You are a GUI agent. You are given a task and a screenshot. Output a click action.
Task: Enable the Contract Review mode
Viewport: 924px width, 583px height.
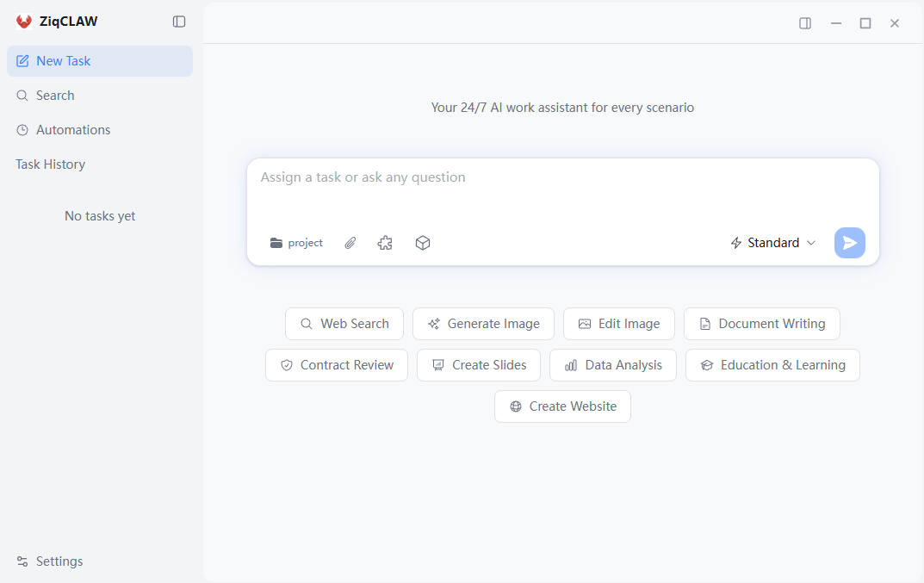(x=336, y=364)
